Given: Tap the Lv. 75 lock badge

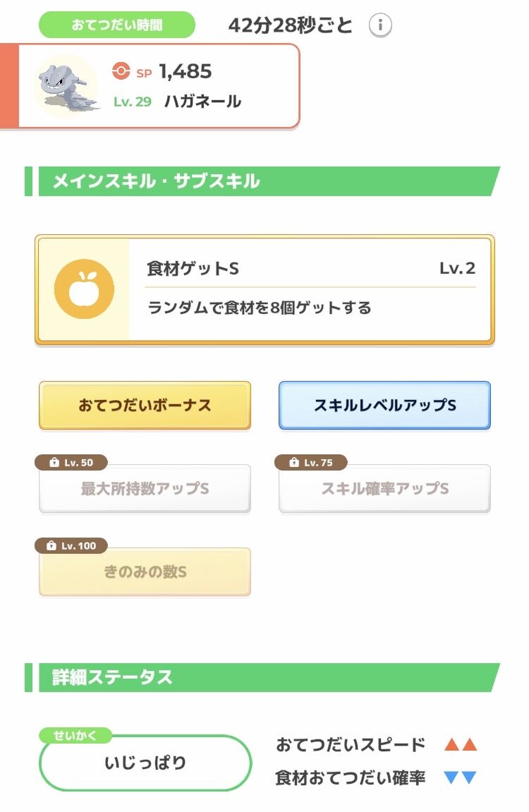Looking at the screenshot, I should coord(311,463).
